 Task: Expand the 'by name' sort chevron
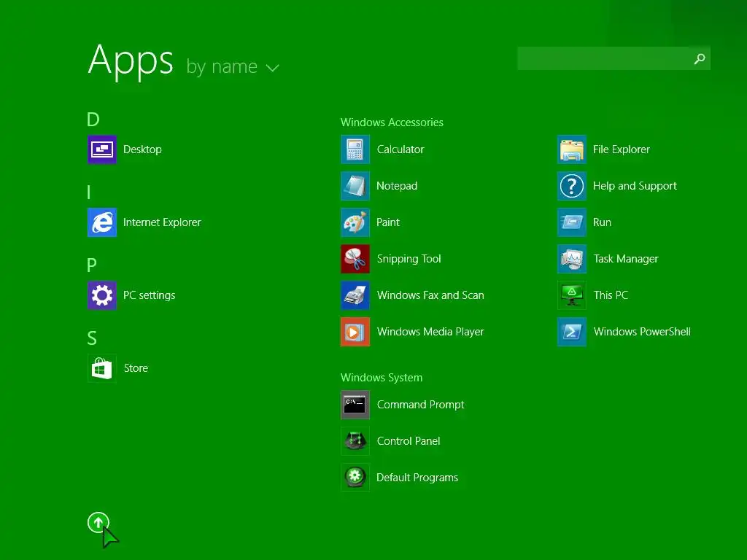272,68
